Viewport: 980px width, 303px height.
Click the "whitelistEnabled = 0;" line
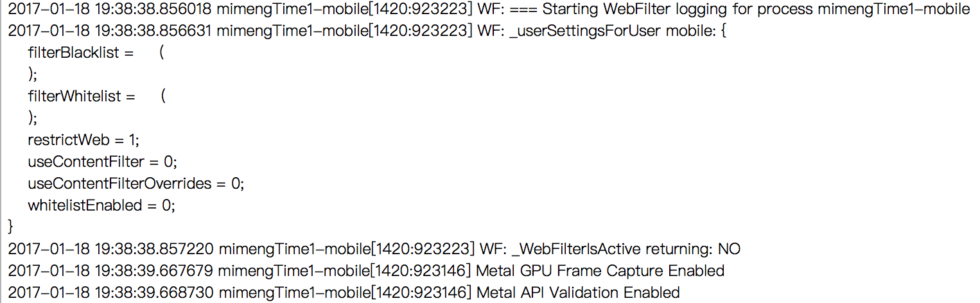[x=101, y=205]
